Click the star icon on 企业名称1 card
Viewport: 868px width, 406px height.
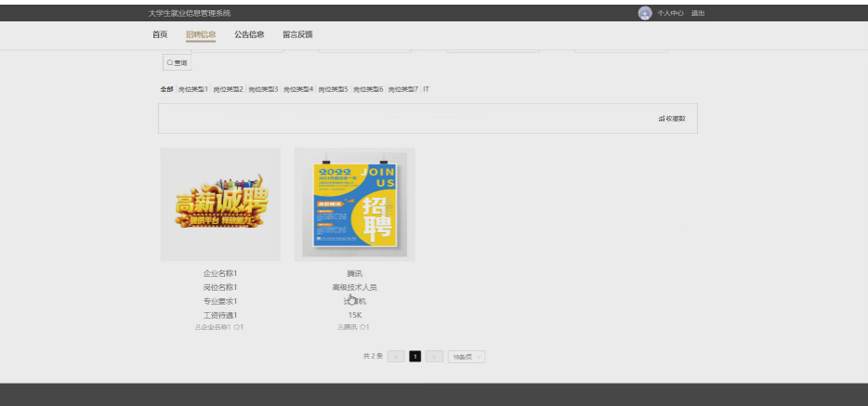(236, 327)
